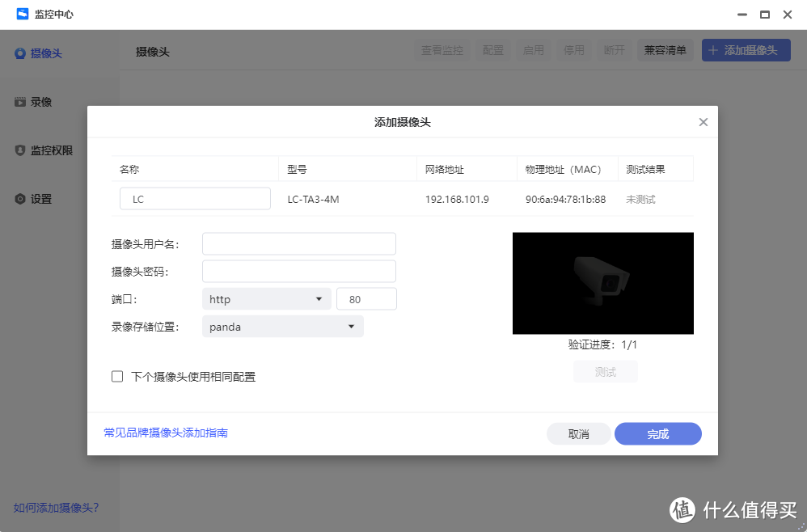Viewport: 807px width, 532px height.
Task: Click the 验证进度 1/1 progress indicator
Action: click(604, 344)
